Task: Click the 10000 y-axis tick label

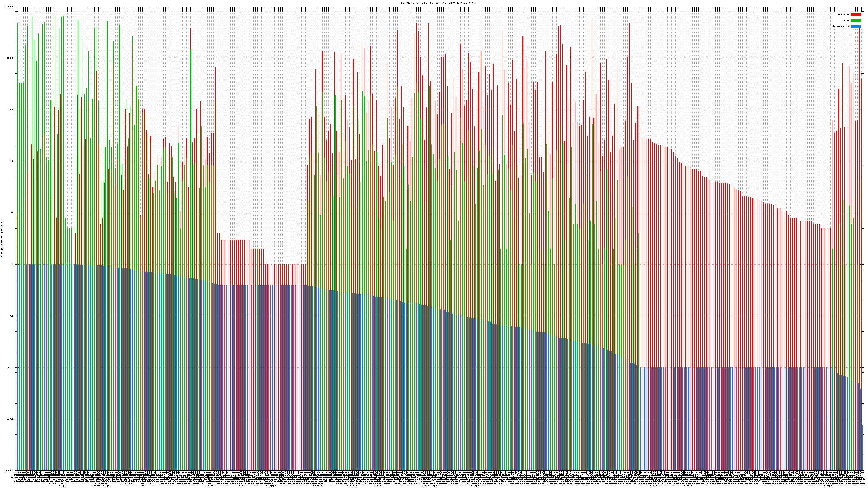Action: [10, 58]
